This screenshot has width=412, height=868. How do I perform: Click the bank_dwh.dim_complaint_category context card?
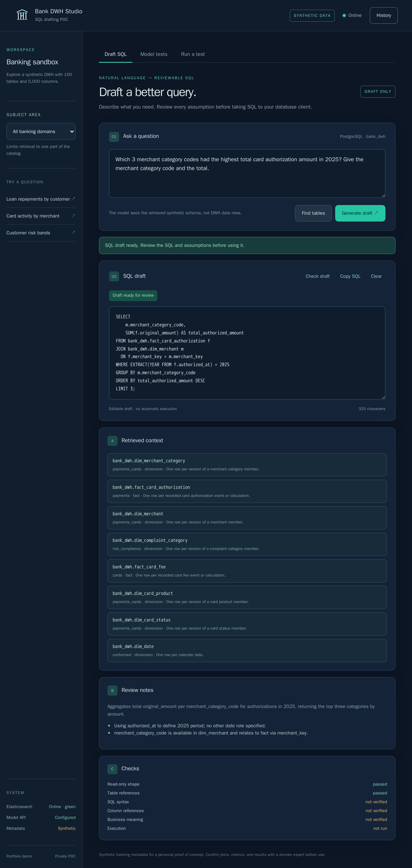(x=247, y=544)
